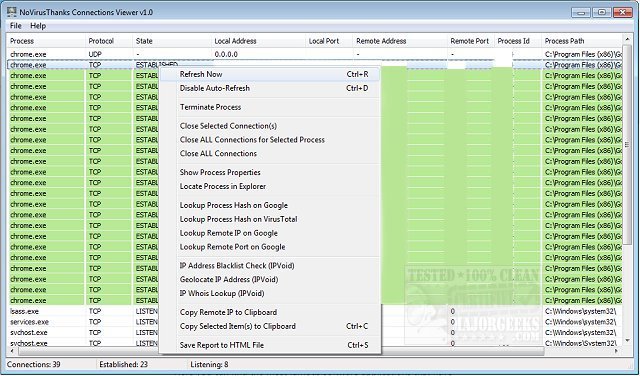
Task: Select Lookup Process Hash on VirusTotal
Action: 269,219
